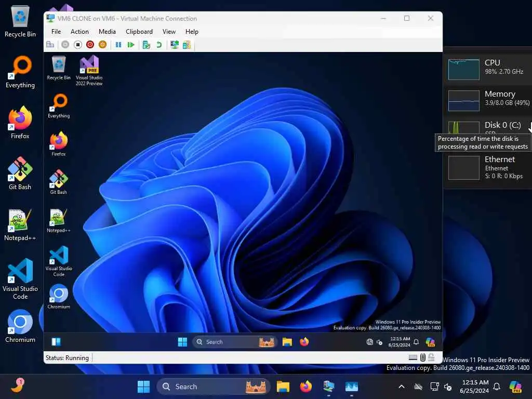Open the Action menu
The image size is (532, 399).
79,32
